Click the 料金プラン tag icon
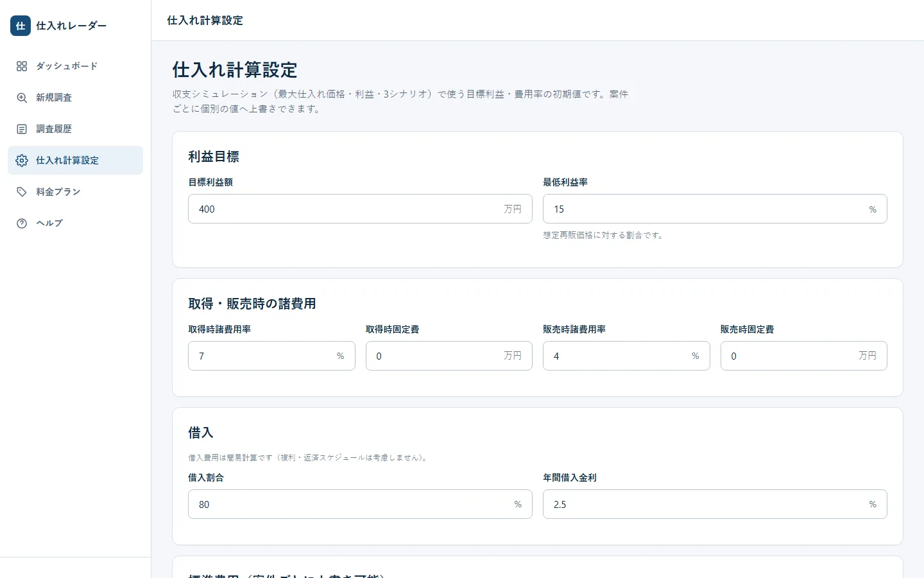This screenshot has width=924, height=578. [x=22, y=192]
